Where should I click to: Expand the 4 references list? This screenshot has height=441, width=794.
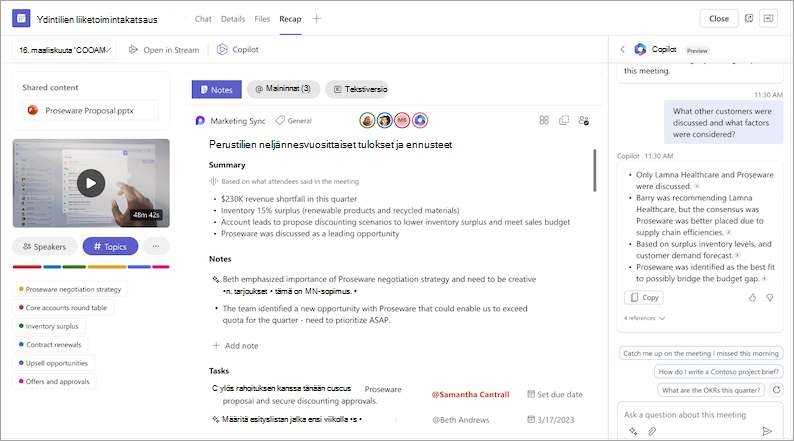pyautogui.click(x=645, y=318)
